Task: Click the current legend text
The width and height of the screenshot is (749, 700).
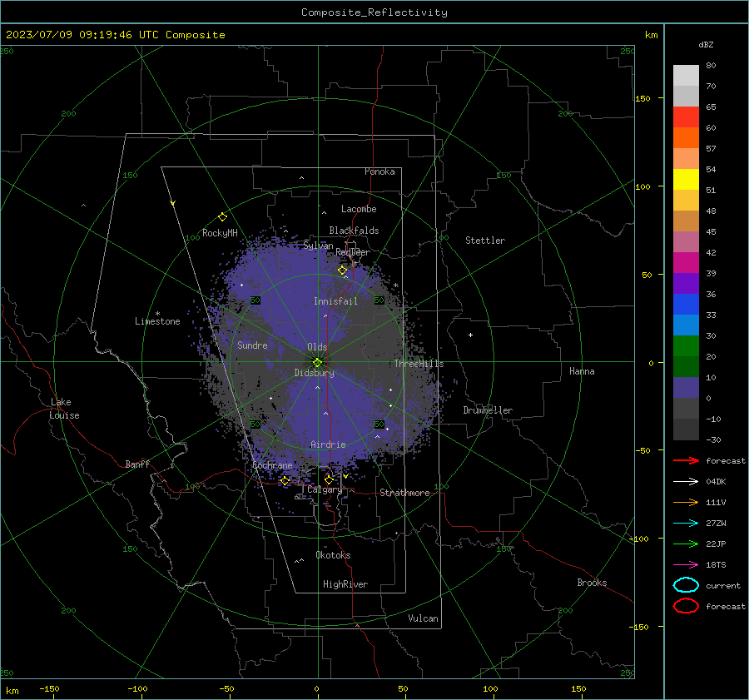Action: (723, 585)
